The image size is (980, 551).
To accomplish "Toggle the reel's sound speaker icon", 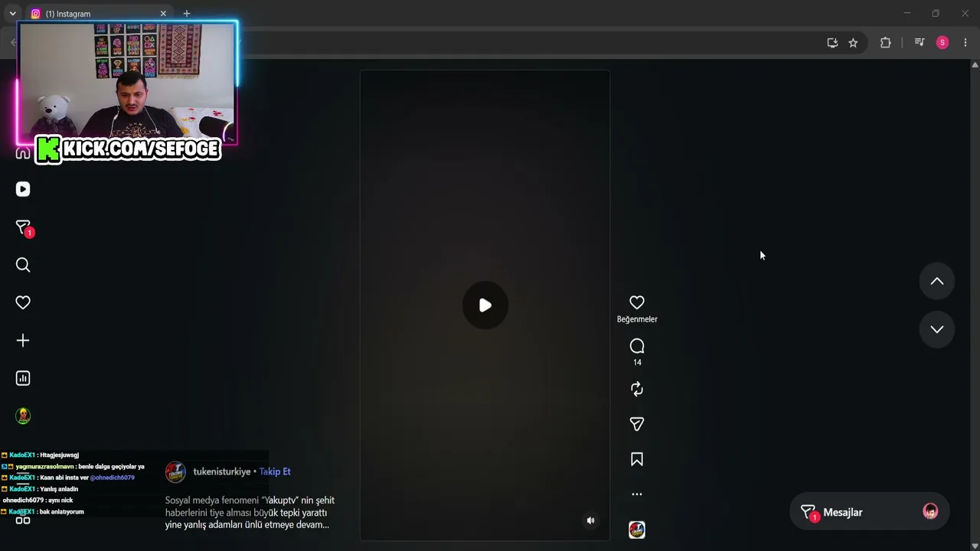I will pyautogui.click(x=590, y=520).
